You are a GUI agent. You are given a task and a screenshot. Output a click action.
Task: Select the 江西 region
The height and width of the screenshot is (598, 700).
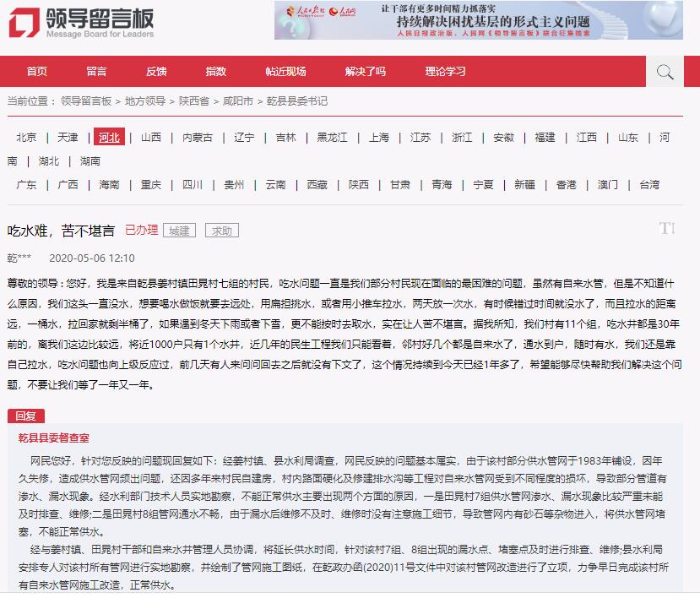(x=587, y=137)
